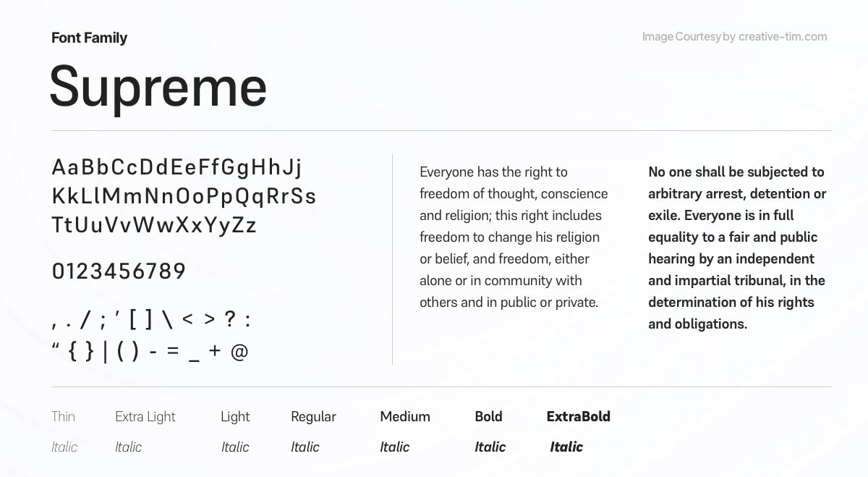Select the Bold weight label
The height and width of the screenshot is (477, 868).
click(x=488, y=416)
